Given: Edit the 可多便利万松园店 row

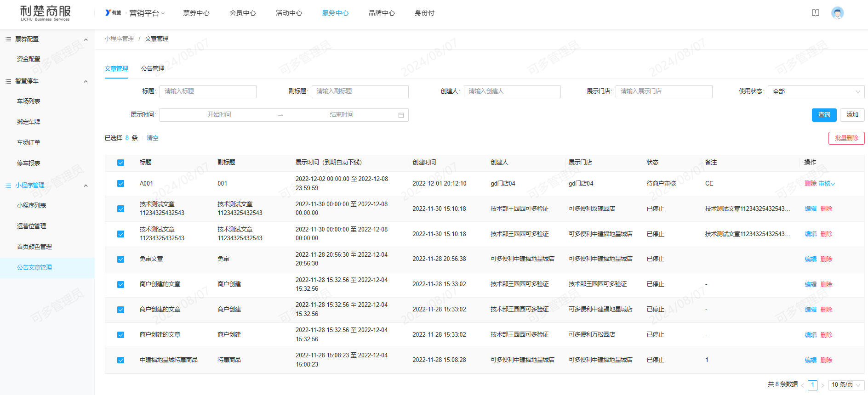Looking at the screenshot, I should coord(811,335).
